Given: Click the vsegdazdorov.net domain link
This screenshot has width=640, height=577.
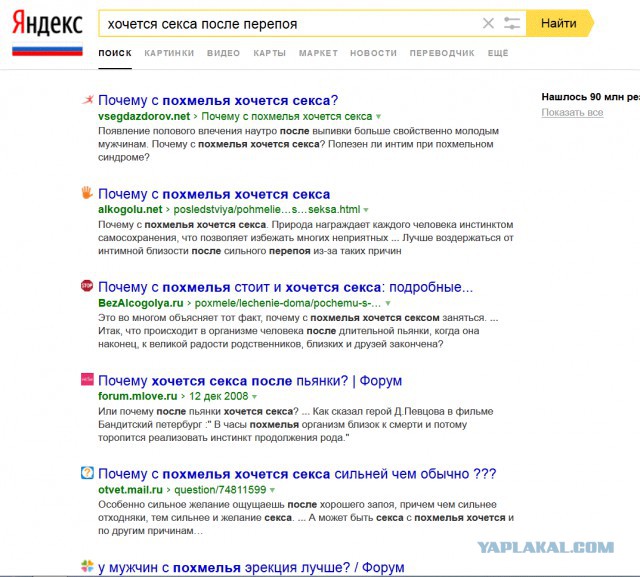Looking at the screenshot, I should tap(144, 116).
